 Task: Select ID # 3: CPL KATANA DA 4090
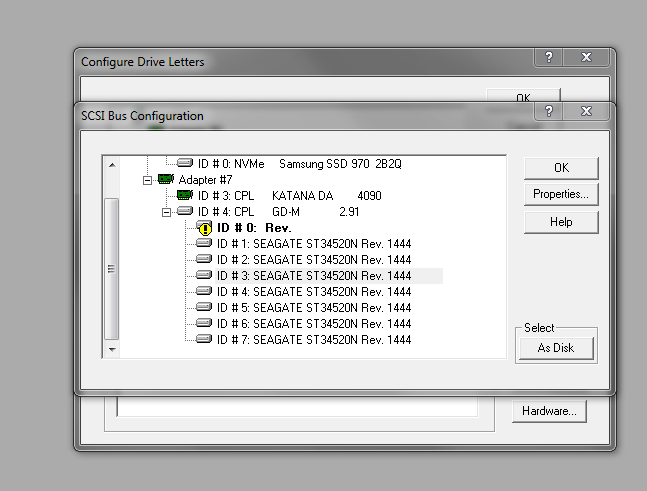[290, 196]
